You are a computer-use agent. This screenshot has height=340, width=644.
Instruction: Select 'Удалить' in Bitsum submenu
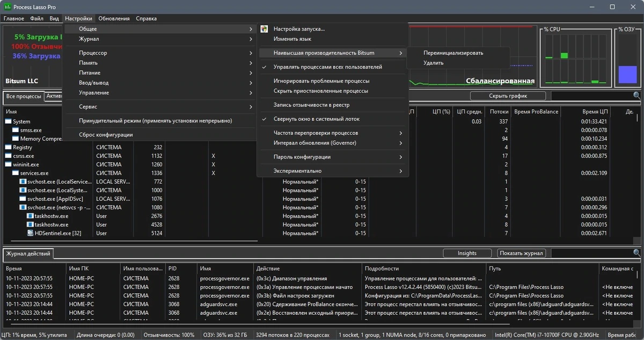point(458,63)
